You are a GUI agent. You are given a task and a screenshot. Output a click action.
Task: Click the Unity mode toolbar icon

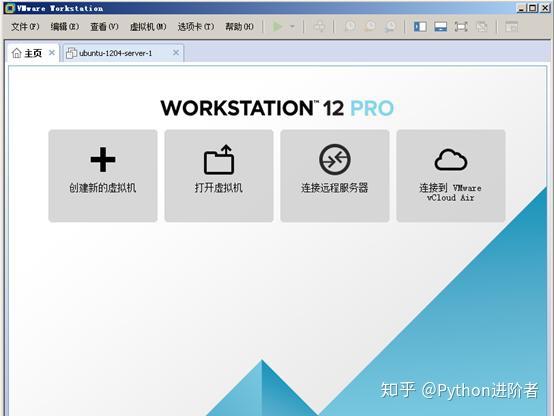tap(482, 27)
